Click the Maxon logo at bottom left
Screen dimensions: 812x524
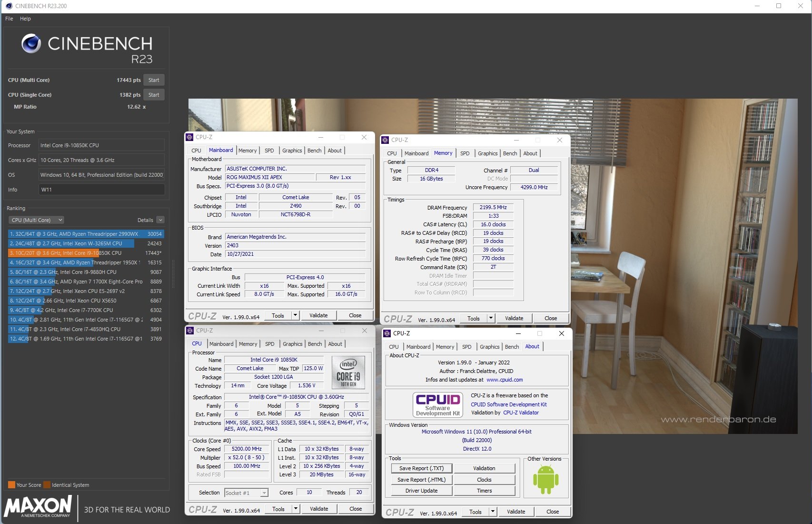pos(38,506)
